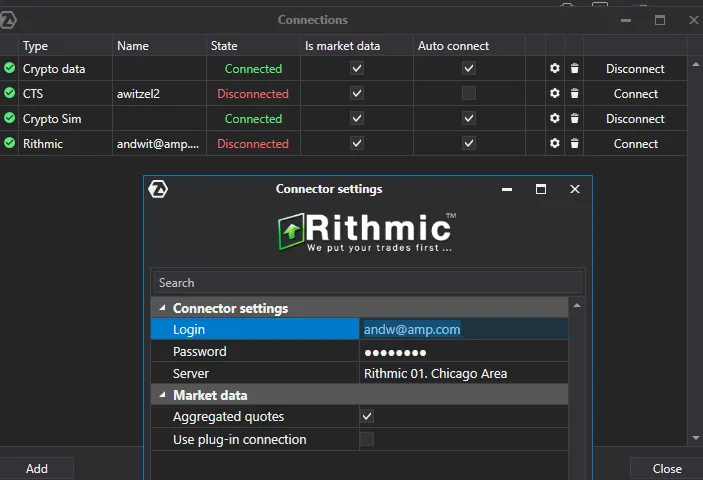
Task: Connect the Rithmic connection
Action: (636, 144)
